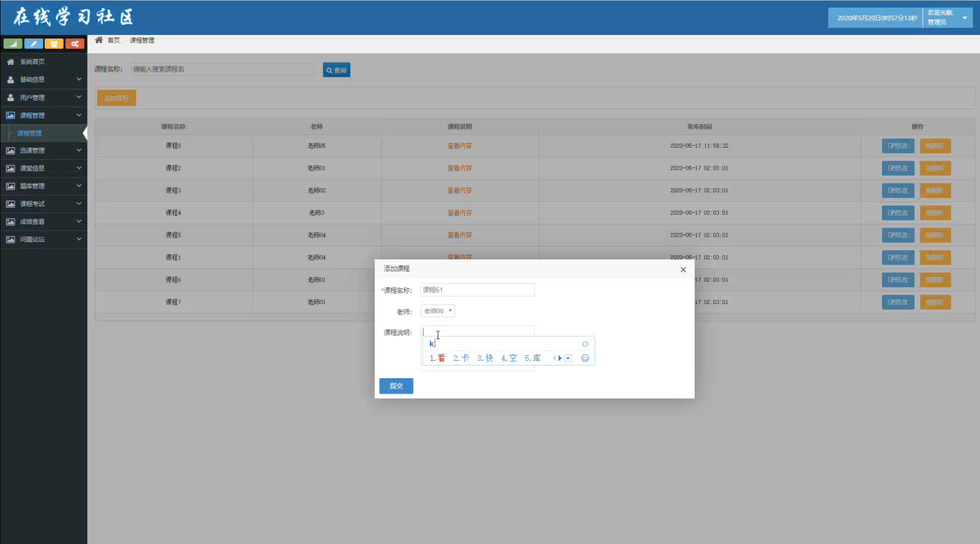Image resolution: width=980 pixels, height=544 pixels.
Task: Delete 课程4 with the 删除 button
Action: pos(935,213)
